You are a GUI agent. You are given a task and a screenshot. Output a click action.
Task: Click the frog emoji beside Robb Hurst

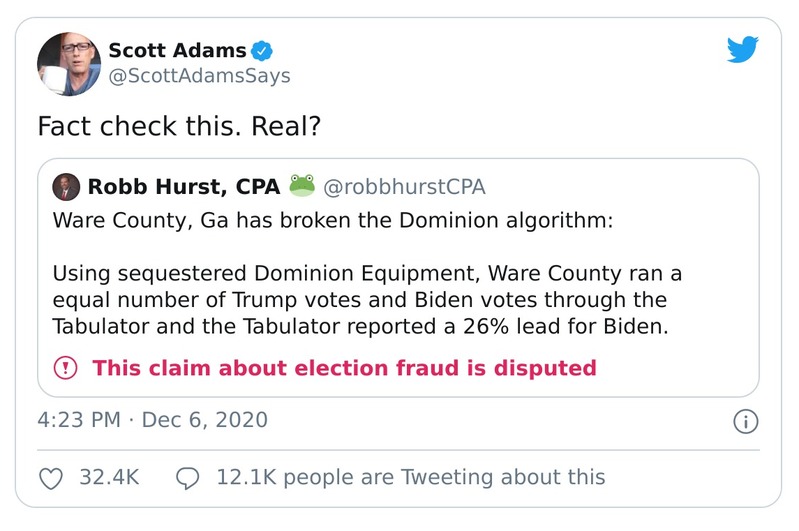tap(302, 186)
